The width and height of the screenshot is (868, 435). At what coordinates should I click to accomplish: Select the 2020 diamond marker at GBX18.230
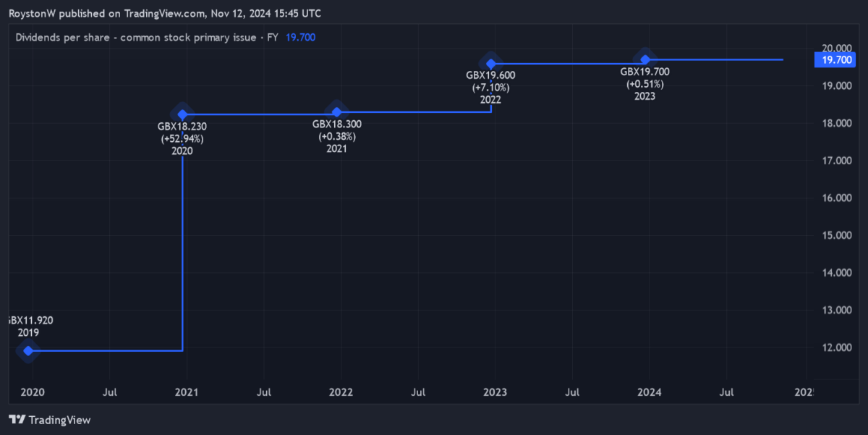[182, 114]
